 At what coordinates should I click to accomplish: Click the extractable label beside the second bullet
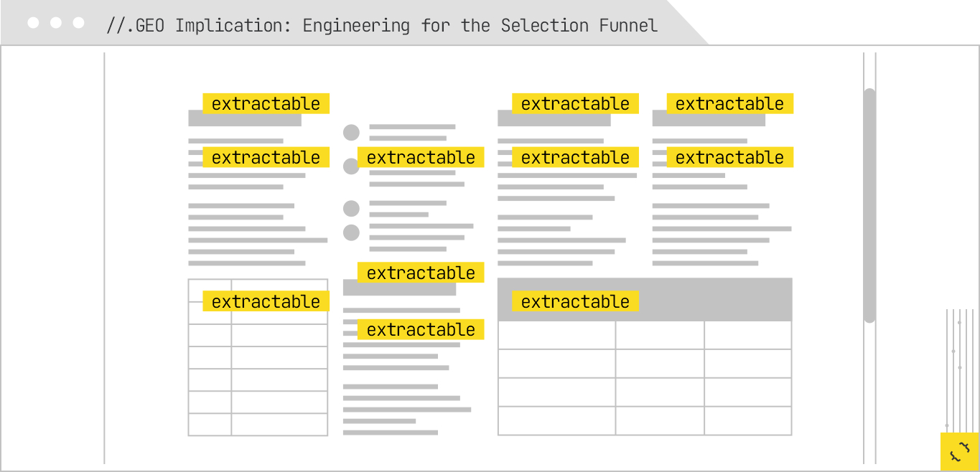point(421,157)
